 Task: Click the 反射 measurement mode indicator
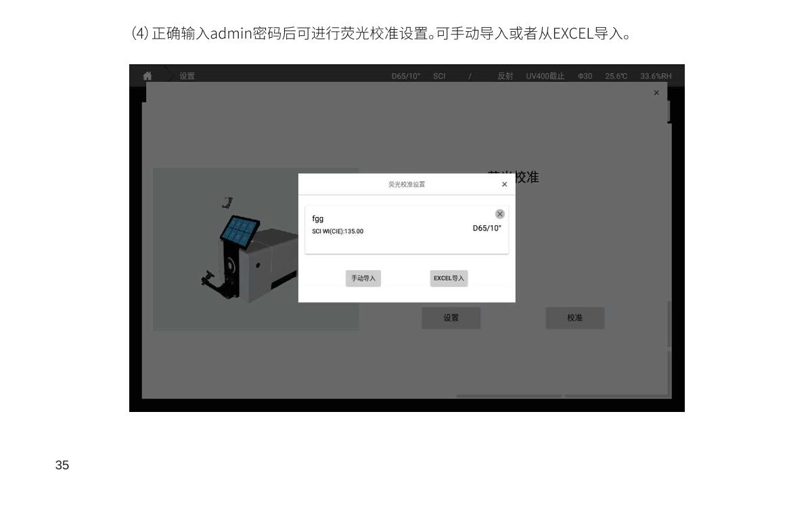pos(505,76)
